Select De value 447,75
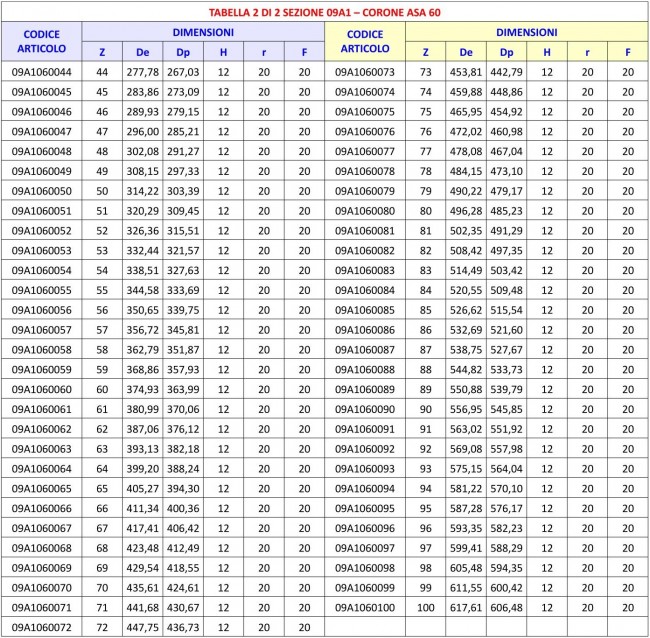This screenshot has width=650, height=638. (143, 627)
